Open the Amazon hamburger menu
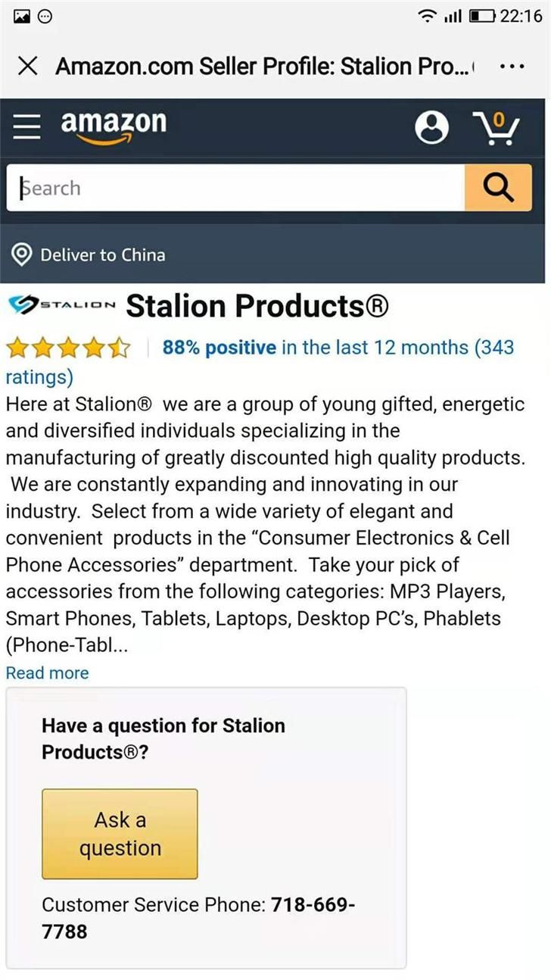The height and width of the screenshot is (980, 551). point(27,127)
